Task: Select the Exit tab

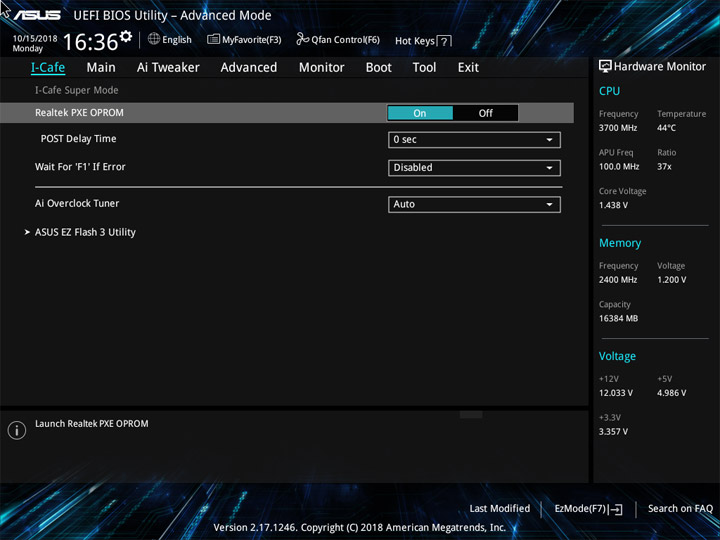Action: [x=468, y=68]
